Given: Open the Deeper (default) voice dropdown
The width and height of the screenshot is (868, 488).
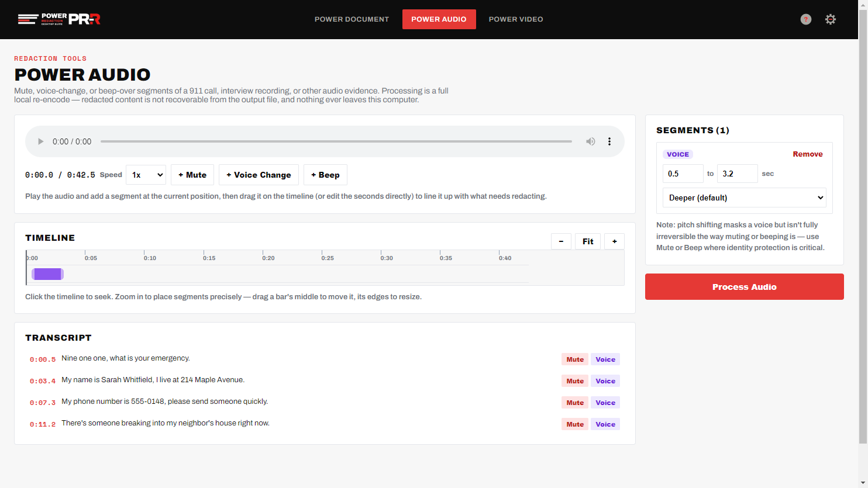Looking at the screenshot, I should [744, 198].
